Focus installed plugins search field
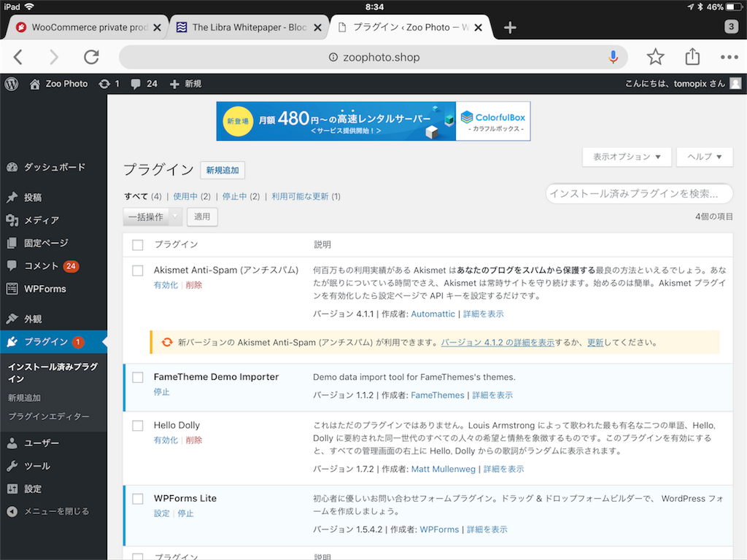The width and height of the screenshot is (747, 560). pyautogui.click(x=639, y=194)
